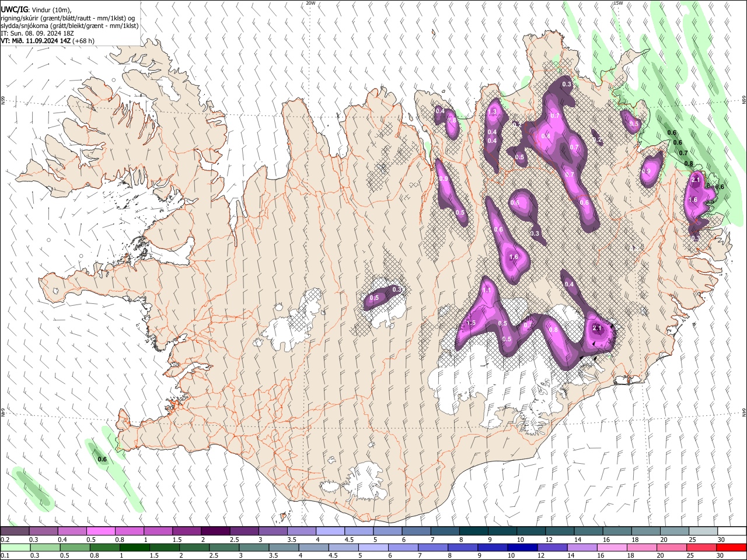Click the 0.6 value in the green patch offshore southwest

pos(102,460)
